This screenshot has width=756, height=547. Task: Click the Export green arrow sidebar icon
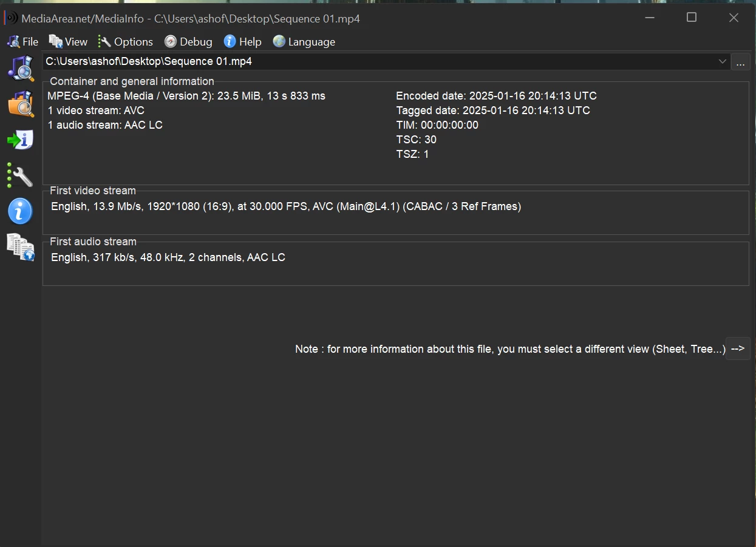click(x=21, y=140)
